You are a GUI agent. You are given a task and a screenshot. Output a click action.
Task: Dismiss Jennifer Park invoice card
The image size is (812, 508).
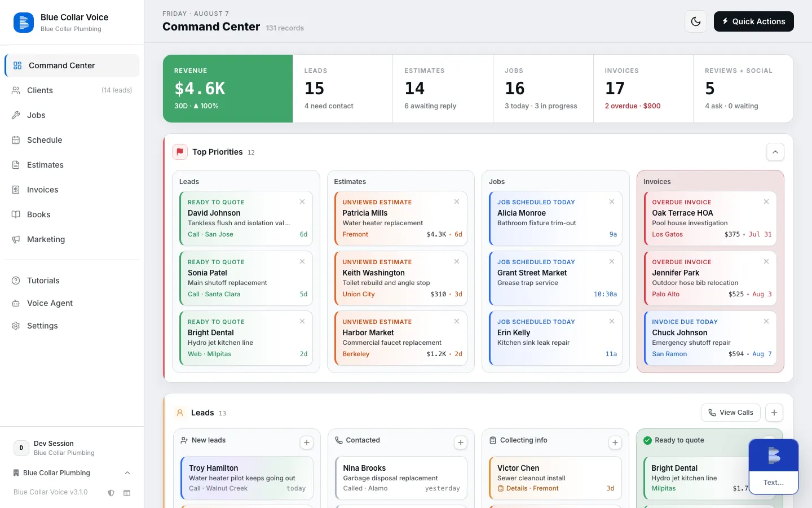[766, 261]
